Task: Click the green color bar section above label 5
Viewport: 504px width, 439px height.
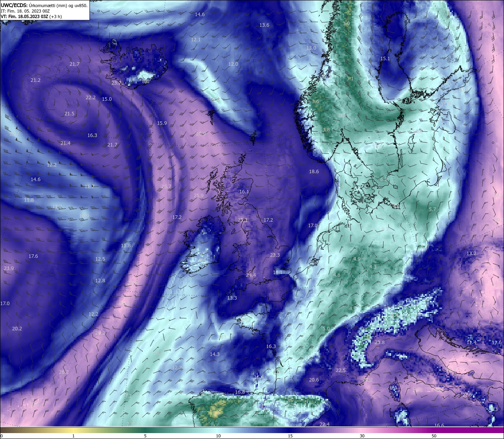Action: point(145,430)
